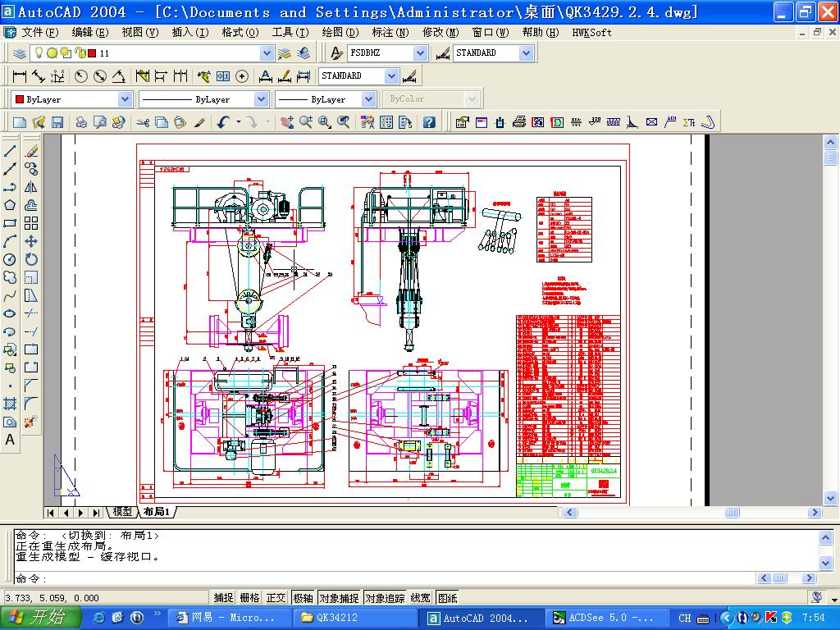
Task: Choose the Rotate tool
Action: pos(31,259)
